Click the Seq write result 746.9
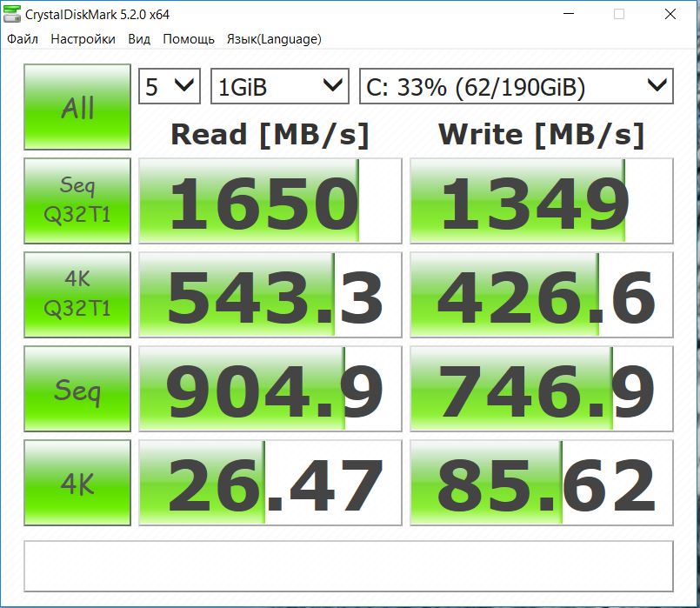The image size is (700, 608). (x=542, y=389)
